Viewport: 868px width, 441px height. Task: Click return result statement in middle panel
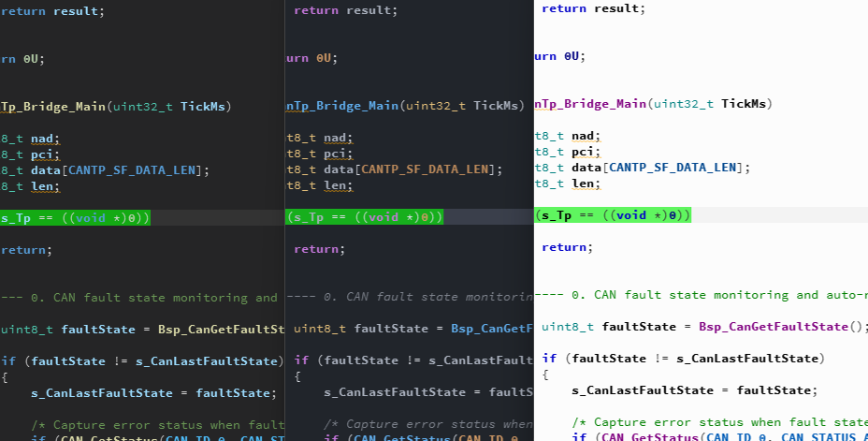coord(345,10)
